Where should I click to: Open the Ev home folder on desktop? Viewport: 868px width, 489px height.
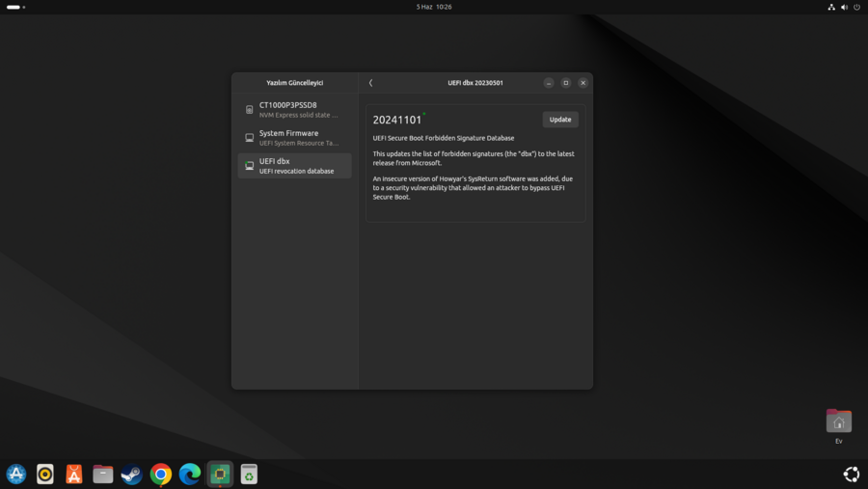click(838, 422)
